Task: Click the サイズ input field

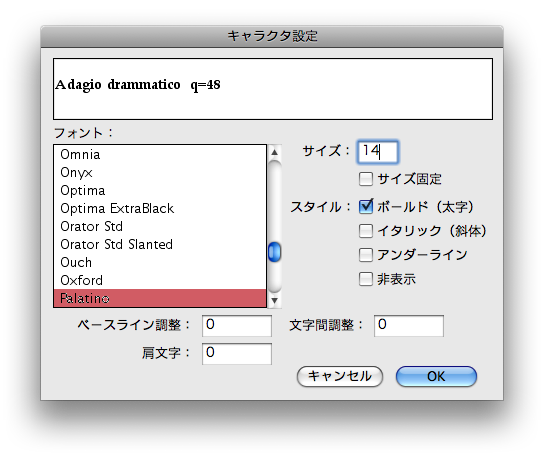Action: (378, 152)
